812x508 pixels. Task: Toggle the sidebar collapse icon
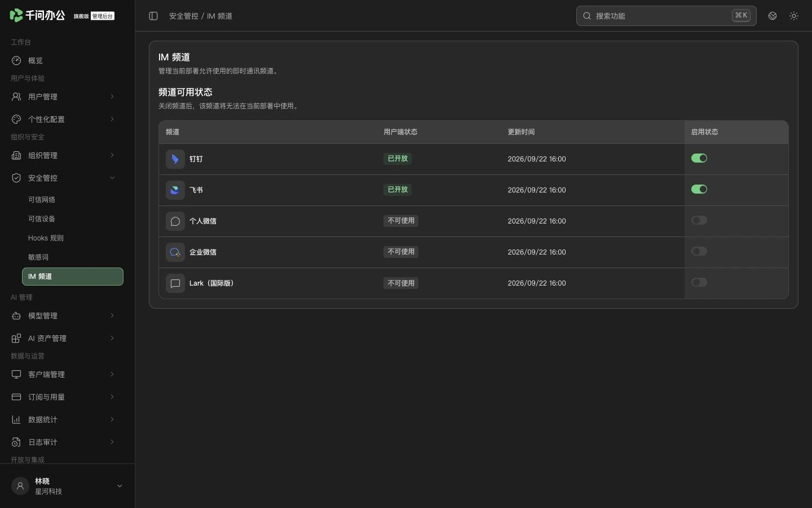tap(153, 16)
